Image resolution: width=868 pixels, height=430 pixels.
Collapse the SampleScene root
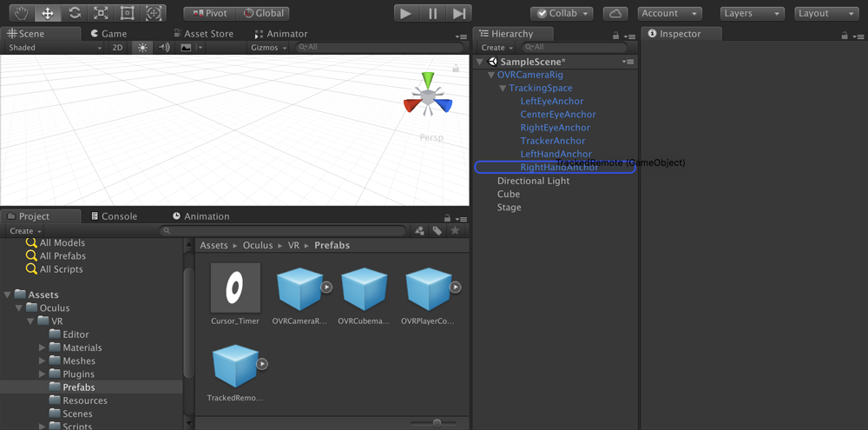[479, 62]
